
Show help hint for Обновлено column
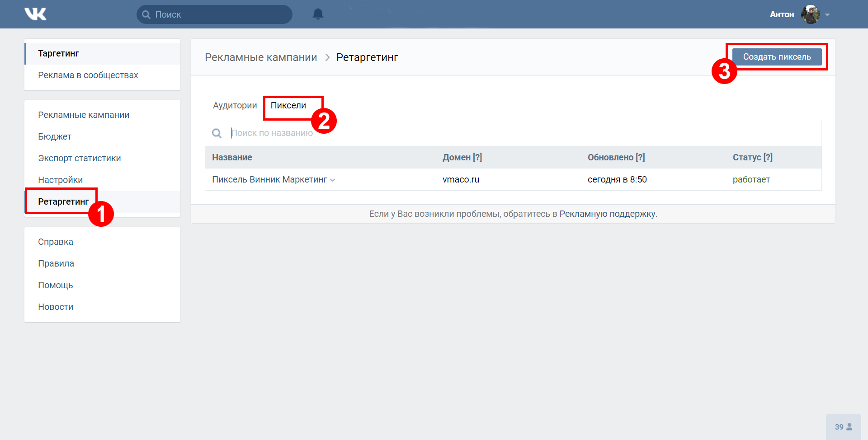[x=640, y=157]
